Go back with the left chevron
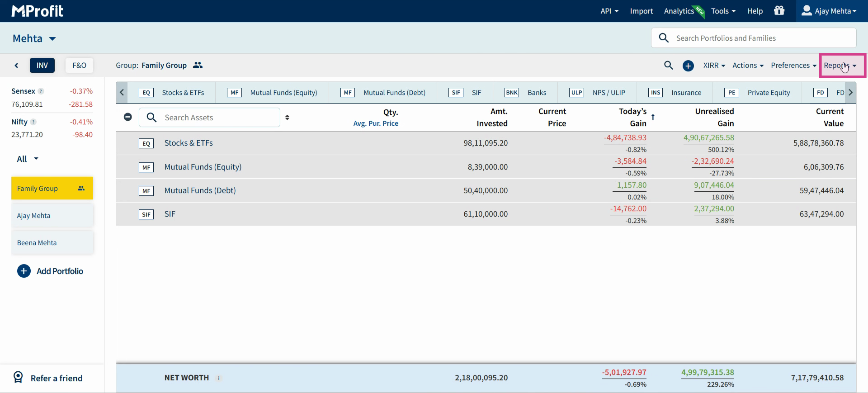Image resolution: width=868 pixels, height=393 pixels. pos(16,66)
